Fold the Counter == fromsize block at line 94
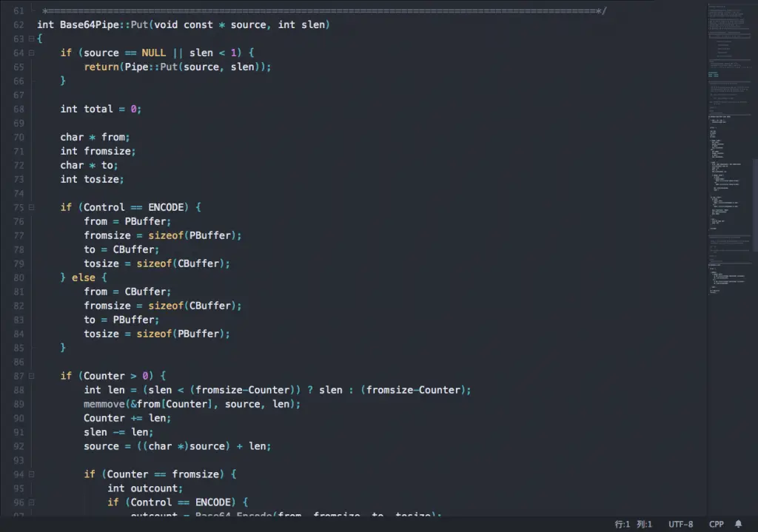The height and width of the screenshot is (532, 758). tap(31, 474)
